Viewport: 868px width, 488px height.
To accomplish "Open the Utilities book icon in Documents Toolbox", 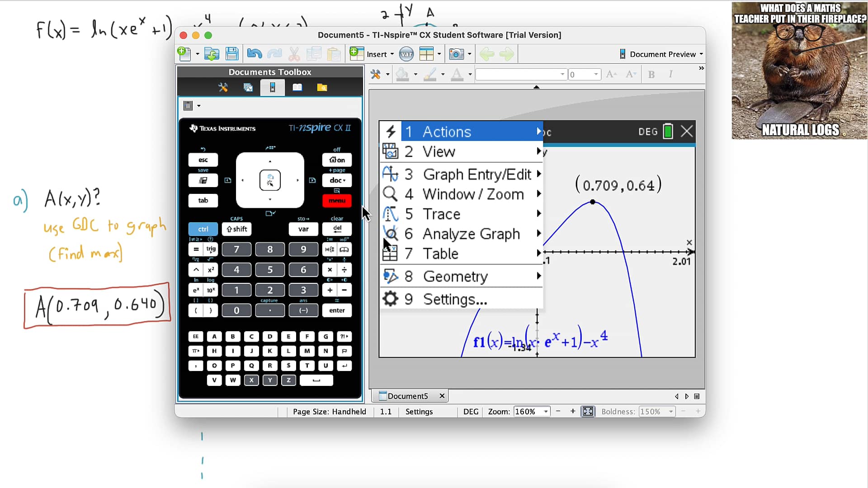I will [x=297, y=87].
